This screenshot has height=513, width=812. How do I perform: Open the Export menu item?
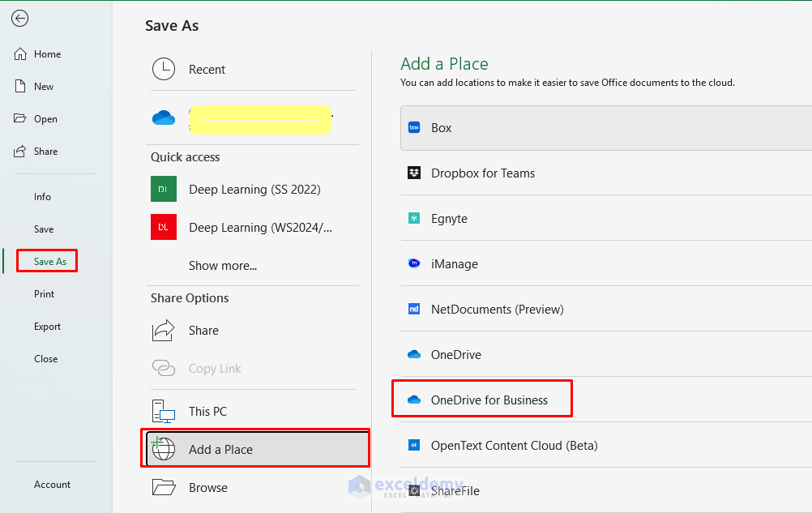[47, 327]
